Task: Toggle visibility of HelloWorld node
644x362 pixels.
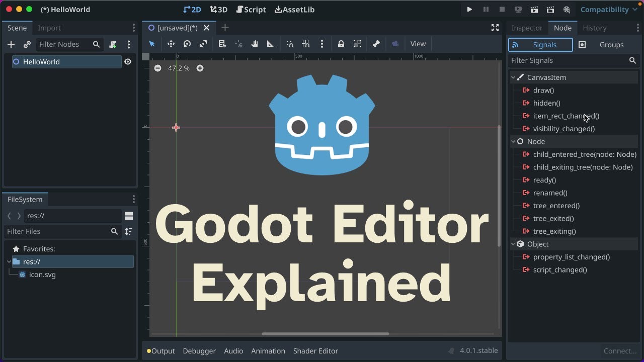Action: click(128, 62)
